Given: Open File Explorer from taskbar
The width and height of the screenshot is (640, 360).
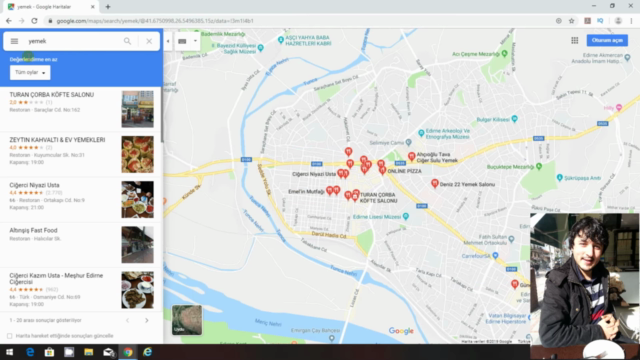Looking at the screenshot, I should pos(89,352).
